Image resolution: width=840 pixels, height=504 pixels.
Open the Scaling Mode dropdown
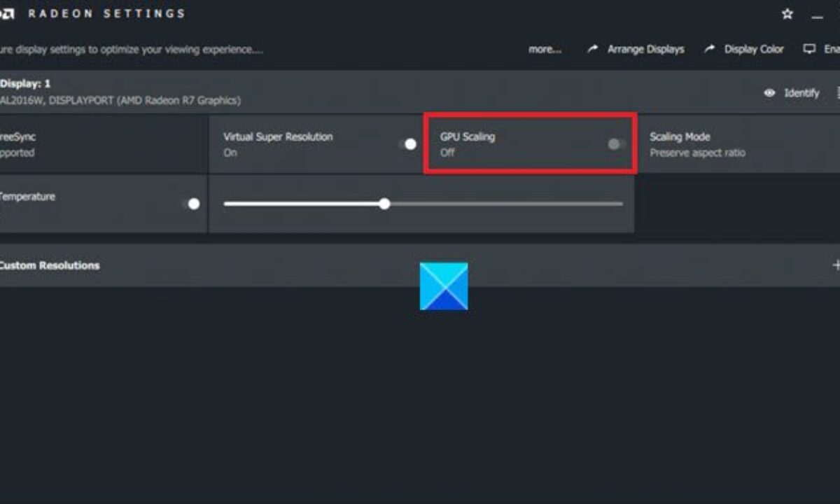(738, 144)
